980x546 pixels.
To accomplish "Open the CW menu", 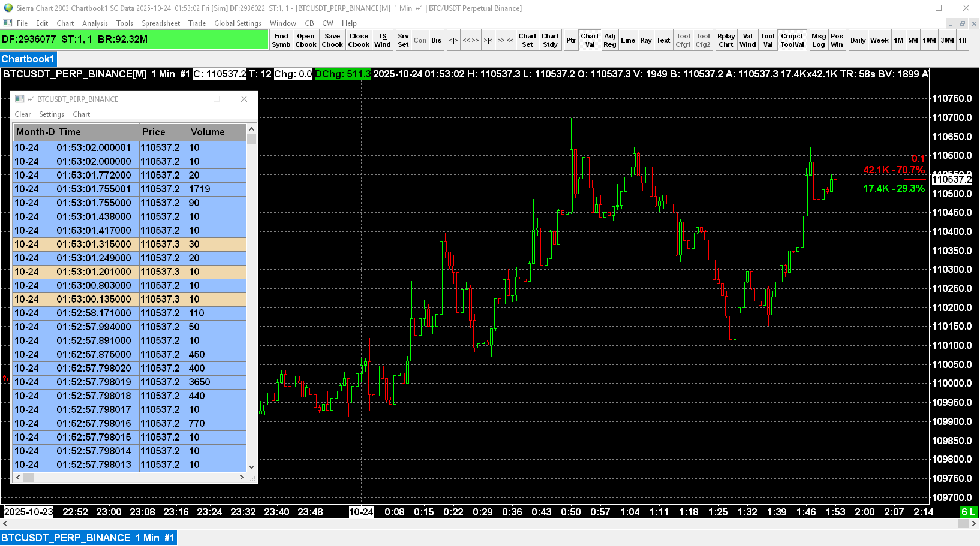I will tap(327, 23).
